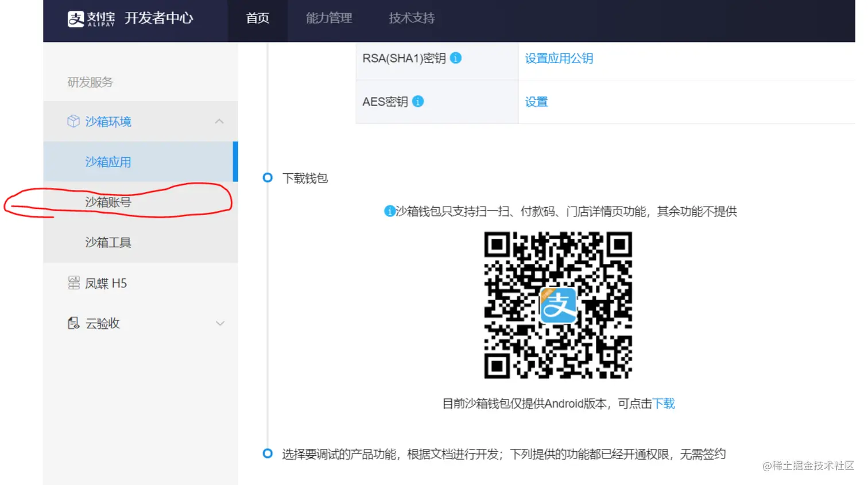The image size is (868, 485).
Task: Select 沙箱环境 in the sidebar
Action: 141,121
